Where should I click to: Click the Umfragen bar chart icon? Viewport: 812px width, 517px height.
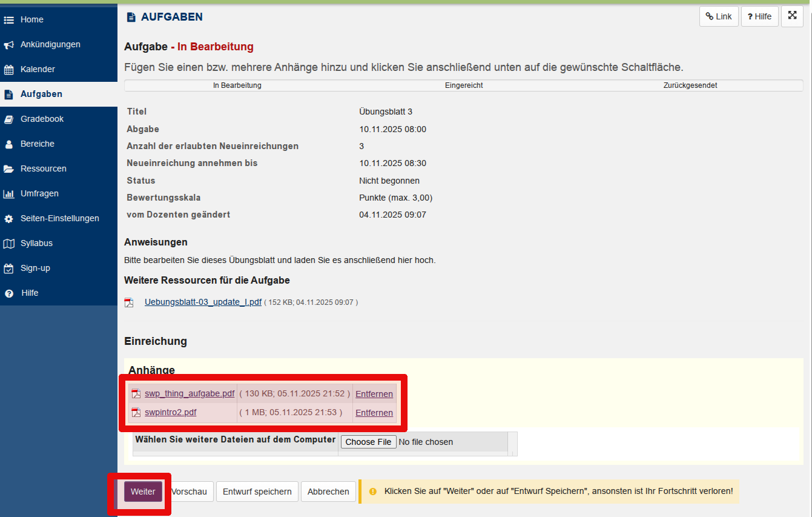click(9, 194)
